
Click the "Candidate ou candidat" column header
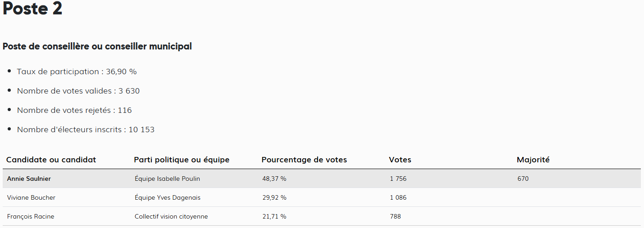[x=51, y=160]
